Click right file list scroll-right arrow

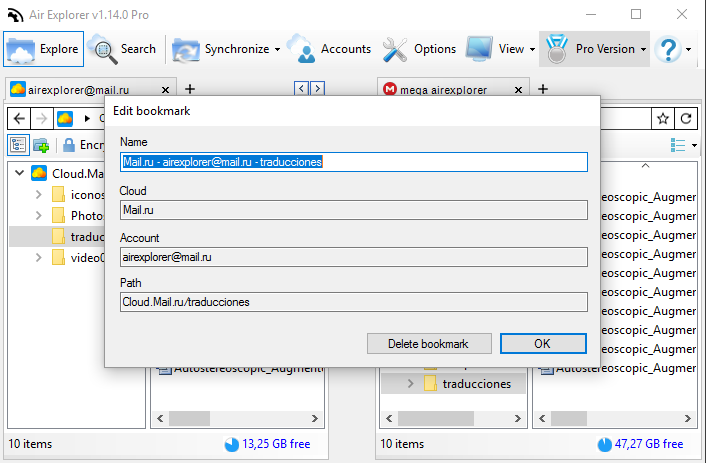coord(688,418)
